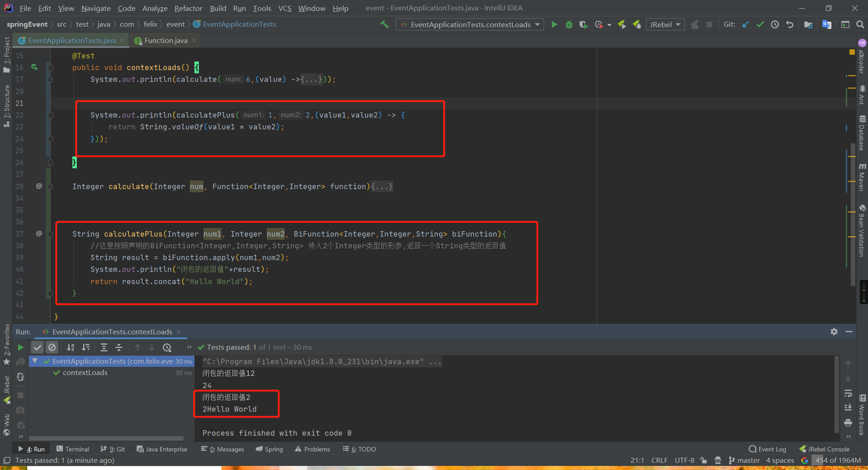The image size is (868, 470).
Task: Open the VCS menu
Action: coord(285,8)
